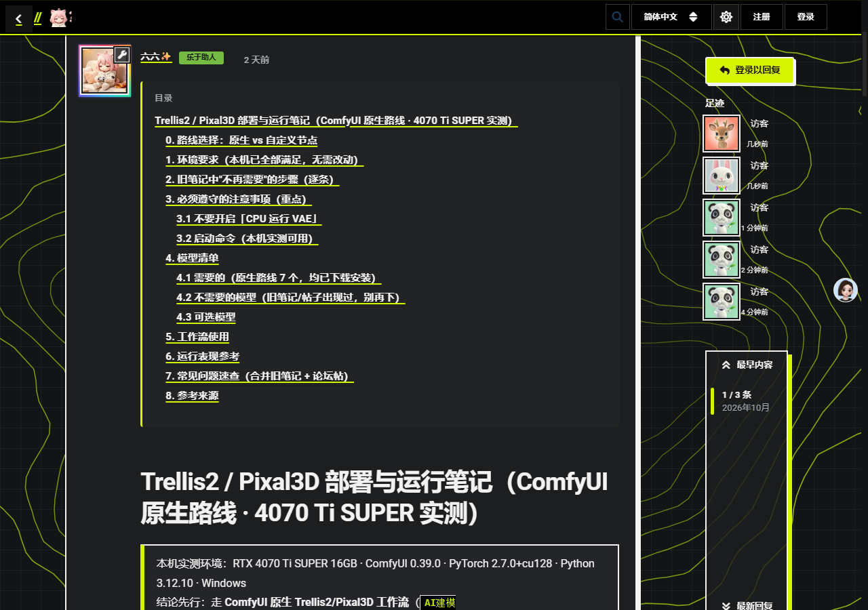Open the deer visitor avatar in 足迹
The image size is (868, 610).
point(722,134)
